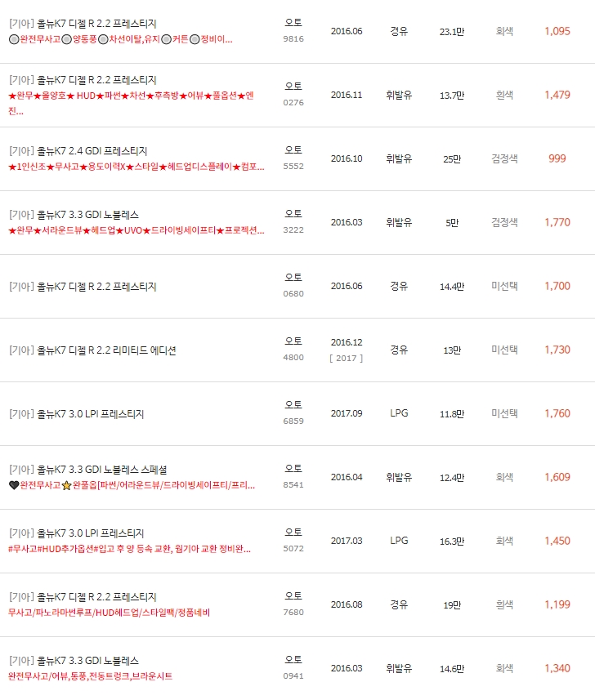Image resolution: width=595 pixels, height=700 pixels.
Task: Click the 정비이 circle badge on first row
Action: (194, 37)
